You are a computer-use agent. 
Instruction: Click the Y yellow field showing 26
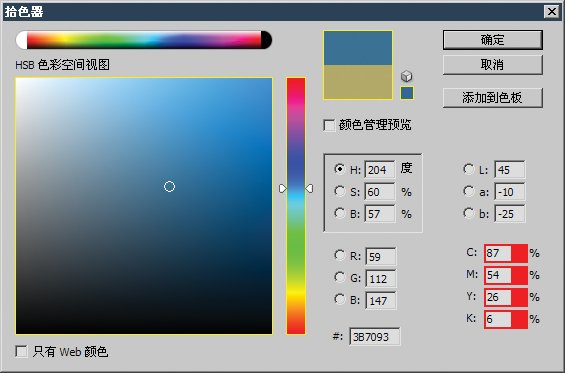click(498, 297)
